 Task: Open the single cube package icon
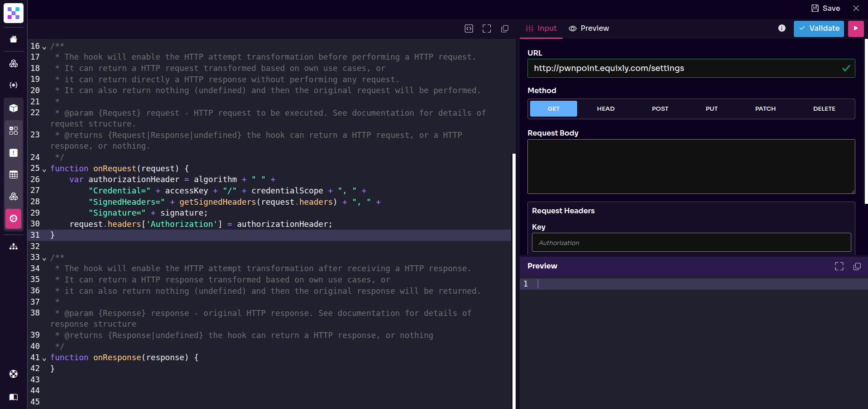(14, 108)
